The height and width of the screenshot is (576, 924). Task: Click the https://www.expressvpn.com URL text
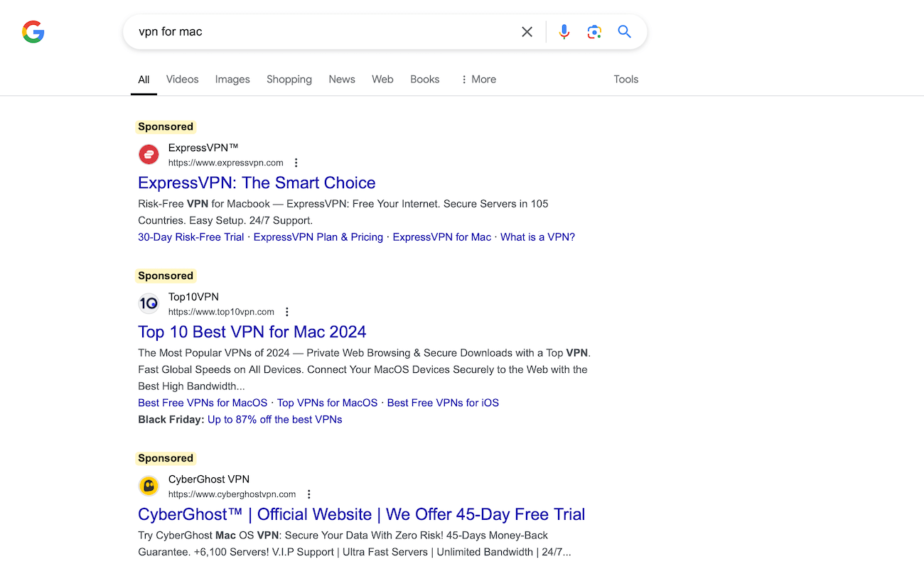(226, 163)
